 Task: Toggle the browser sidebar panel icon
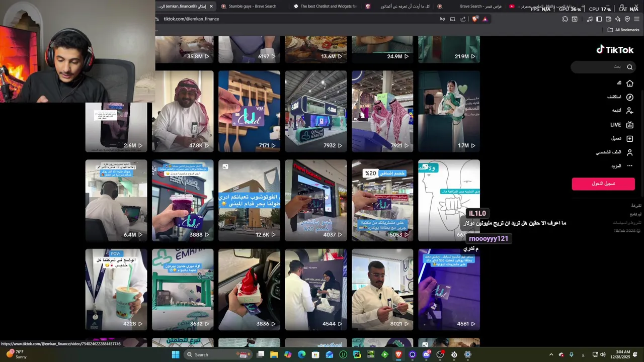pos(599,19)
